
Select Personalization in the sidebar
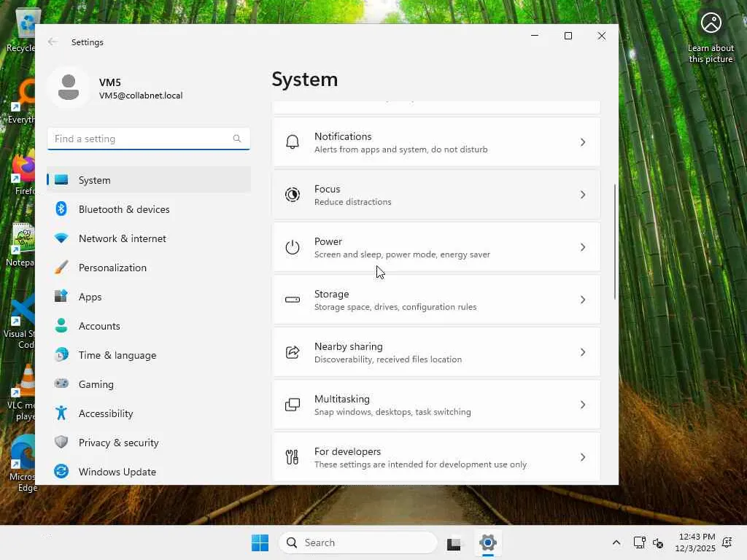coord(112,268)
